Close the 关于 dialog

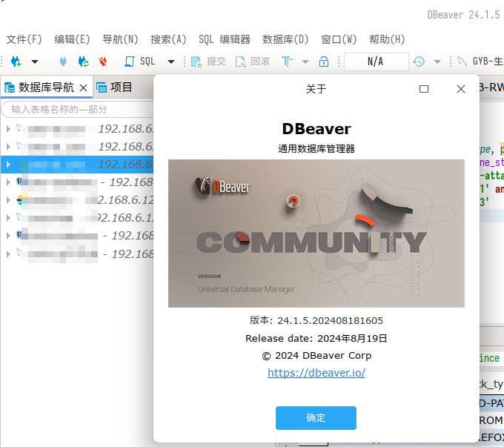point(461,89)
